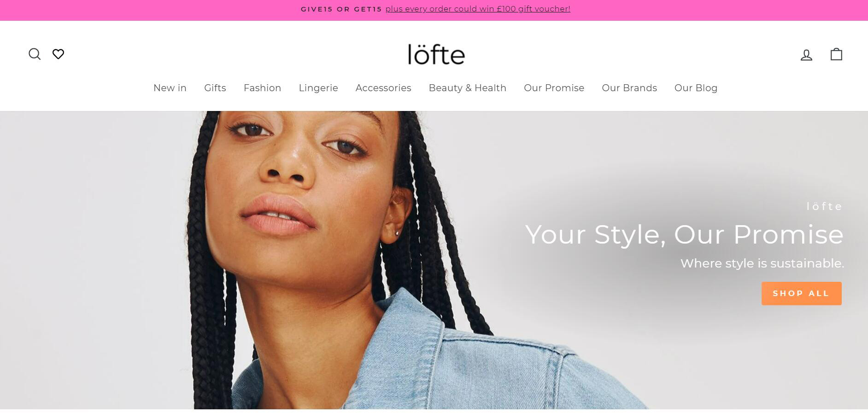Open account login person icon

806,55
